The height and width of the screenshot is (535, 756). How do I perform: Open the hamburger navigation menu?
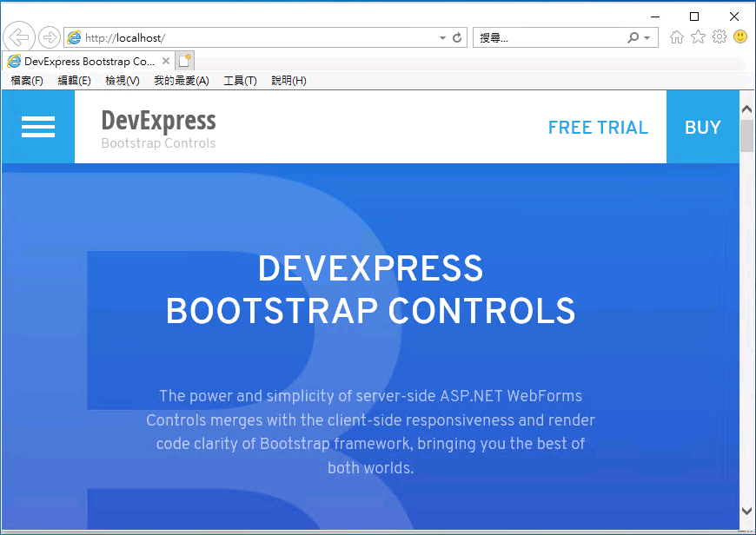[38, 127]
